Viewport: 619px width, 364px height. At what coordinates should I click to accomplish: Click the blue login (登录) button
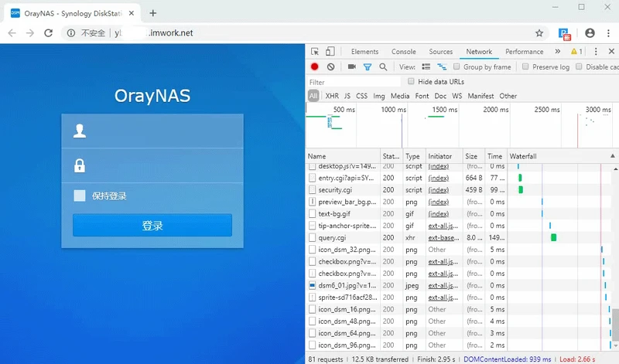(x=152, y=225)
